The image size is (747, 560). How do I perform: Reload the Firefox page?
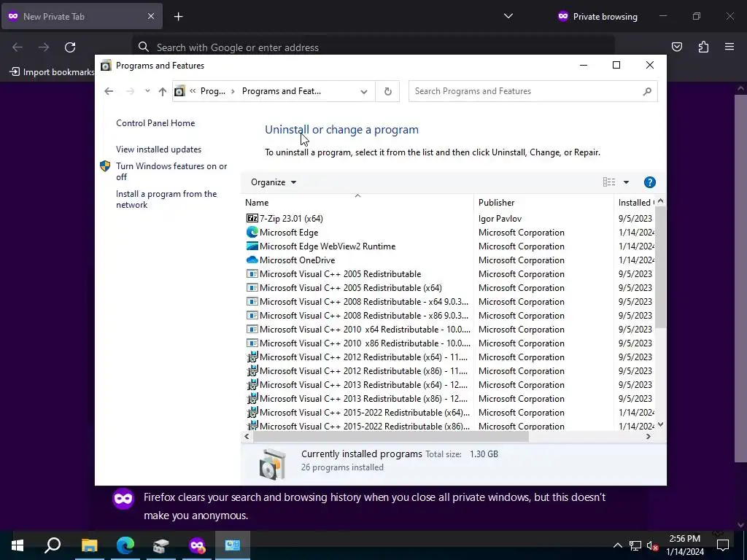click(70, 47)
